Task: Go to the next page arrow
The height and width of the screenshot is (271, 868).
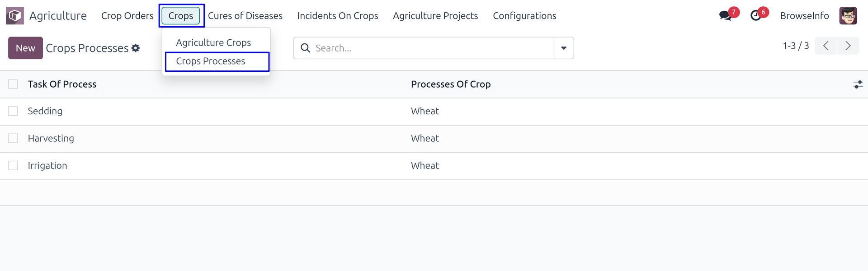Action: 848,46
